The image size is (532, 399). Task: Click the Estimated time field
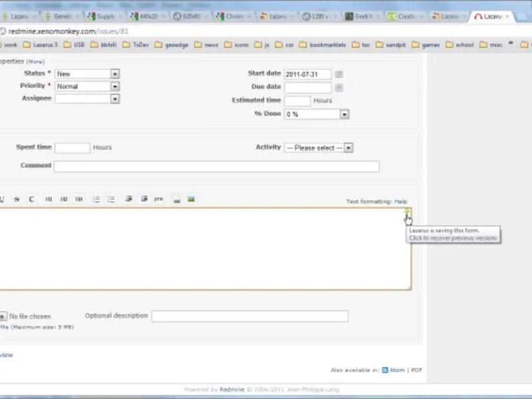[297, 101]
